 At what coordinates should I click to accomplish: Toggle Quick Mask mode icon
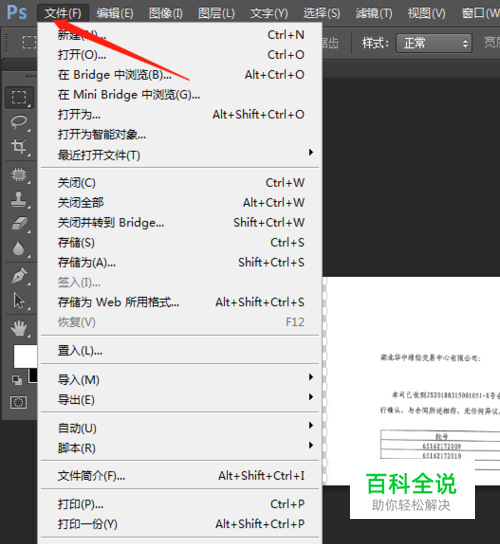tap(18, 402)
